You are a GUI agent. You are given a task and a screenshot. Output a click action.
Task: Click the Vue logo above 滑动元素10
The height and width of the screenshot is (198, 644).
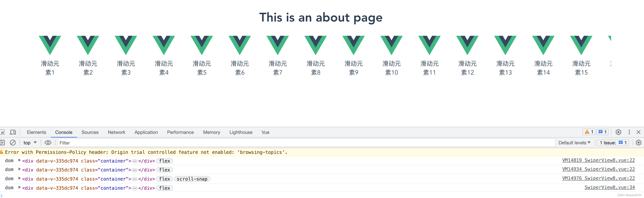pyautogui.click(x=392, y=45)
